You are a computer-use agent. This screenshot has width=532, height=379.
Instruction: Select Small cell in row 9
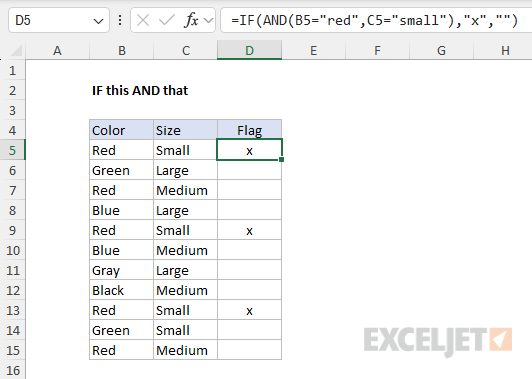click(x=186, y=230)
